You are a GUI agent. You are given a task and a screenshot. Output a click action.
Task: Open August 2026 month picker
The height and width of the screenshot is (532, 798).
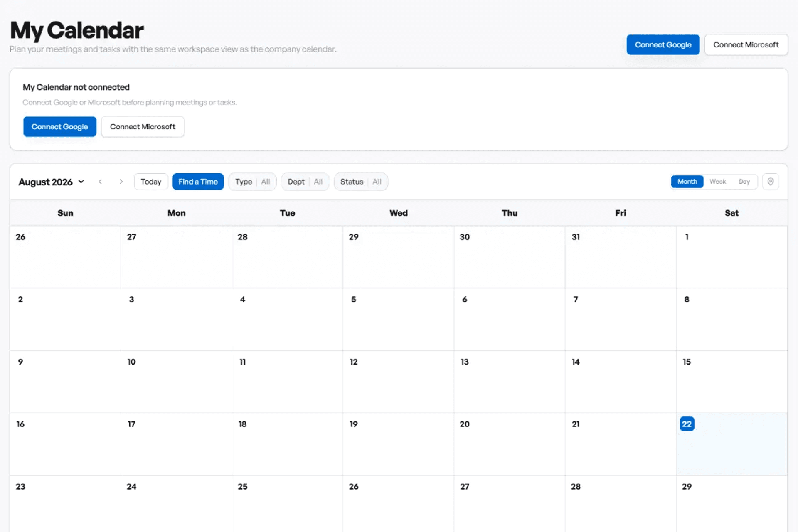pos(52,182)
